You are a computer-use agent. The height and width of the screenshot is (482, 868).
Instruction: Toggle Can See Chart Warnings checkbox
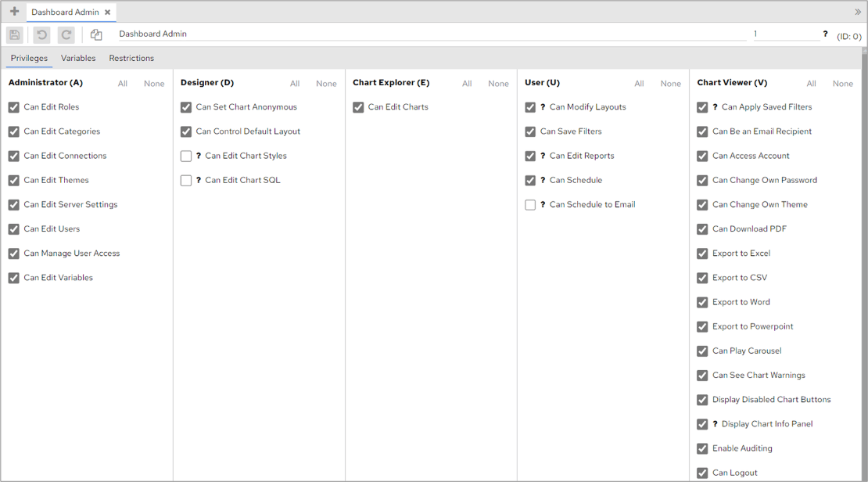[702, 376]
